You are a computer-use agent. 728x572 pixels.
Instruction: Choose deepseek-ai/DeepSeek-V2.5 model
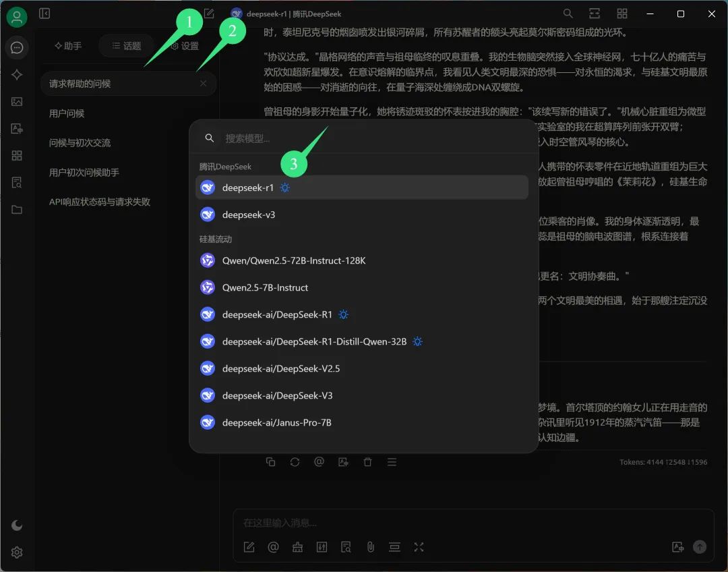(362, 368)
